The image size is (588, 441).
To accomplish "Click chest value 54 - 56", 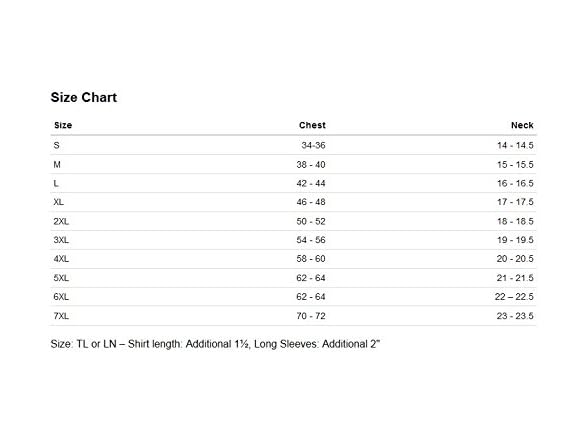I will click(311, 240).
